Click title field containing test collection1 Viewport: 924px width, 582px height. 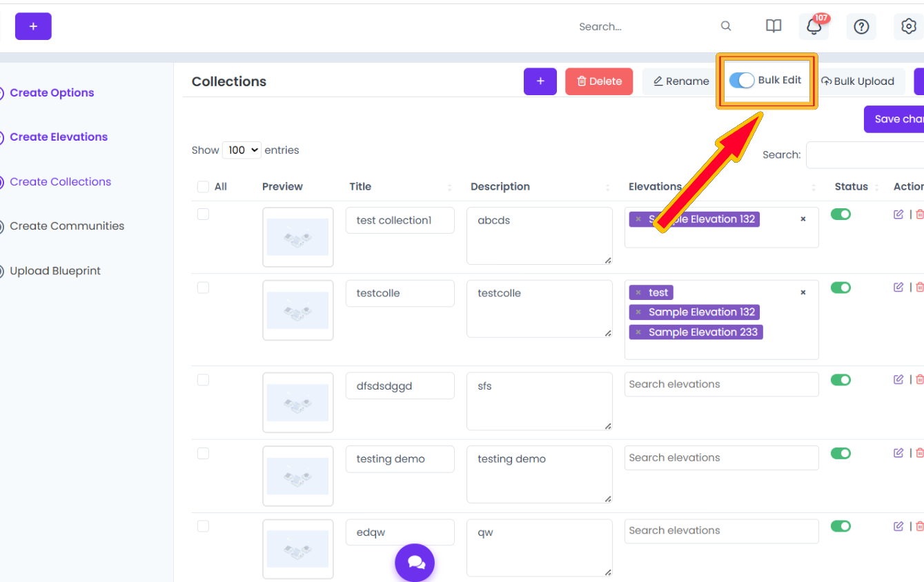pyautogui.click(x=400, y=220)
